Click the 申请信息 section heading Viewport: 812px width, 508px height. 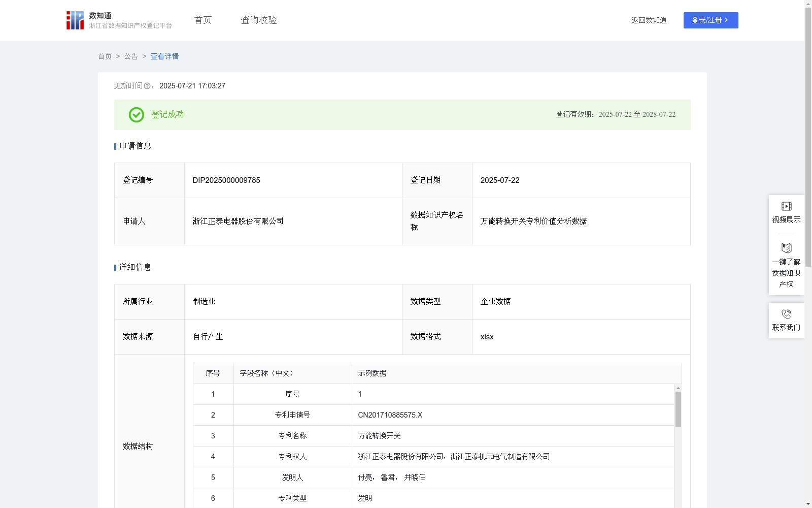135,146
